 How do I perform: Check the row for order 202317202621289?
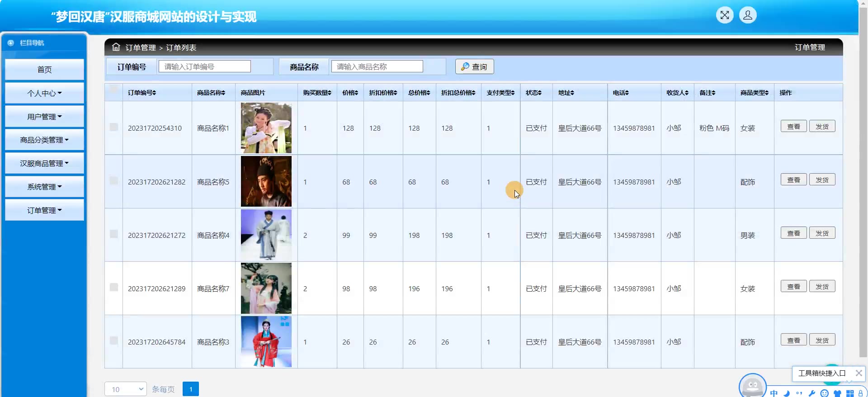tap(114, 287)
